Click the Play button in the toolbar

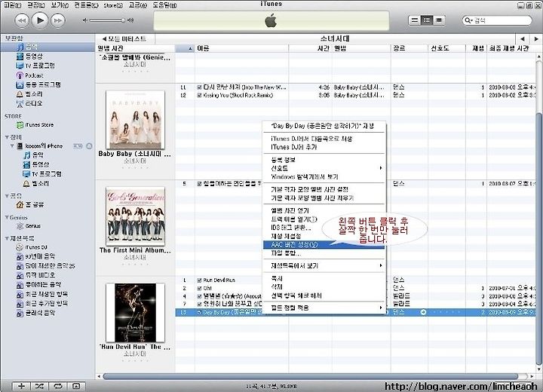[40, 20]
